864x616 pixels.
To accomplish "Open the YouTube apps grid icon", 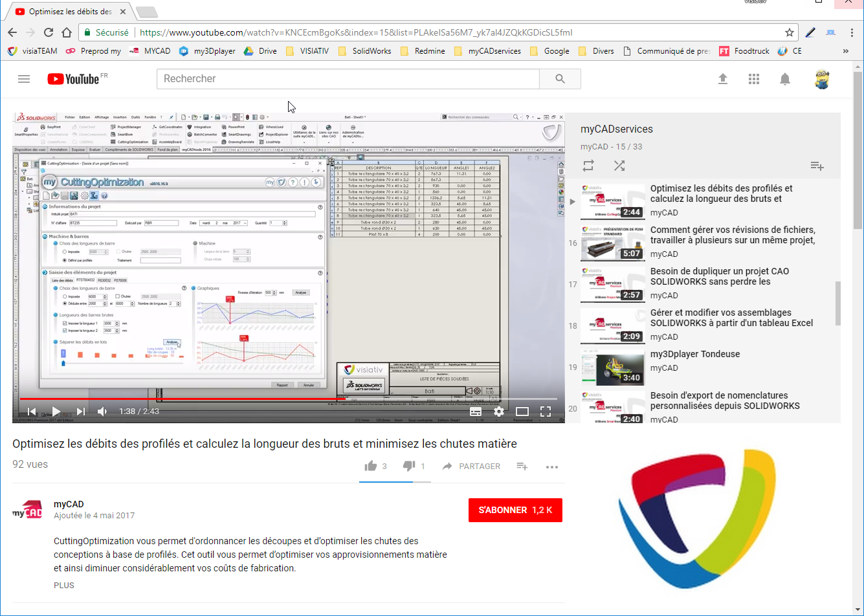I will point(753,79).
